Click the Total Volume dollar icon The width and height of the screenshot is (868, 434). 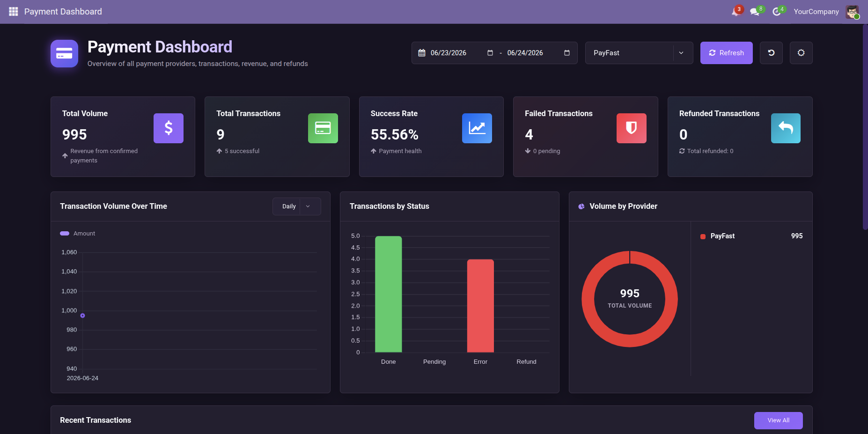click(169, 128)
